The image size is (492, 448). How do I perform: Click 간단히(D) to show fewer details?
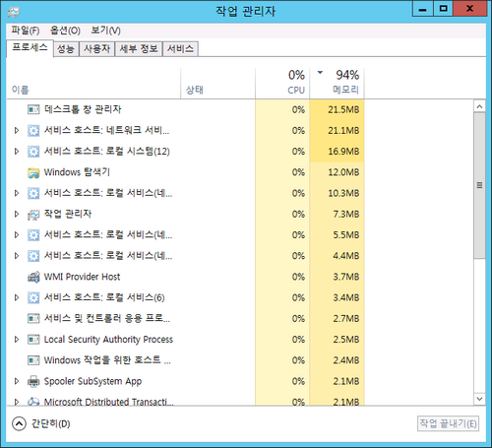coord(50,423)
